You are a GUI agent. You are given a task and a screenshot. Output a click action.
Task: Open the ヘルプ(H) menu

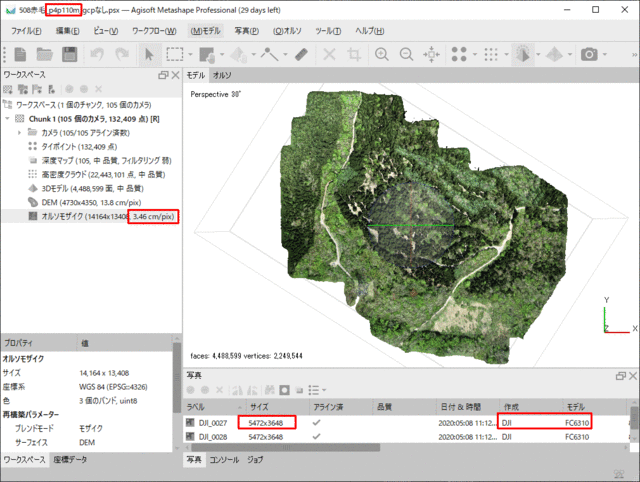[x=369, y=31]
